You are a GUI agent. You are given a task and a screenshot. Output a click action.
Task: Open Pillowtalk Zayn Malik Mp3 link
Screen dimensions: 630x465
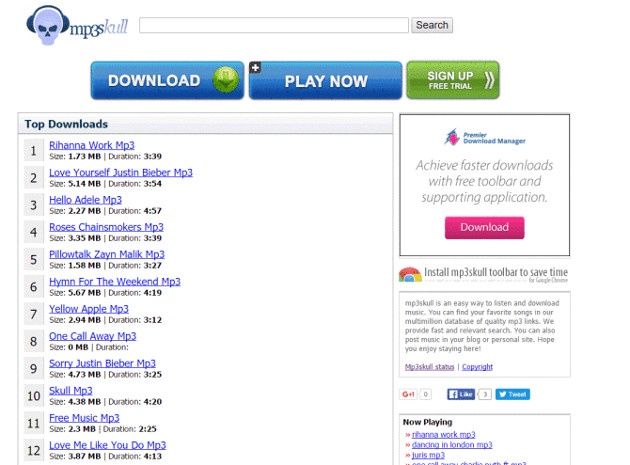click(106, 254)
